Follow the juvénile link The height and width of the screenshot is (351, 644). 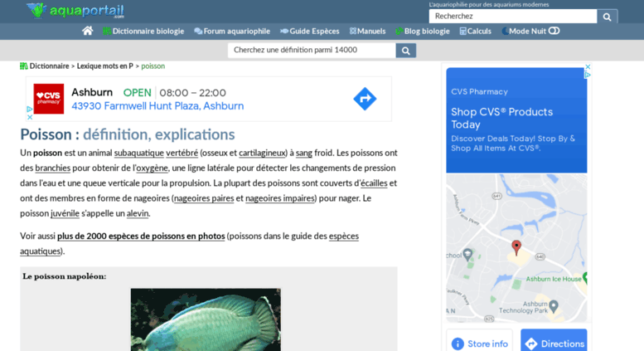click(65, 213)
